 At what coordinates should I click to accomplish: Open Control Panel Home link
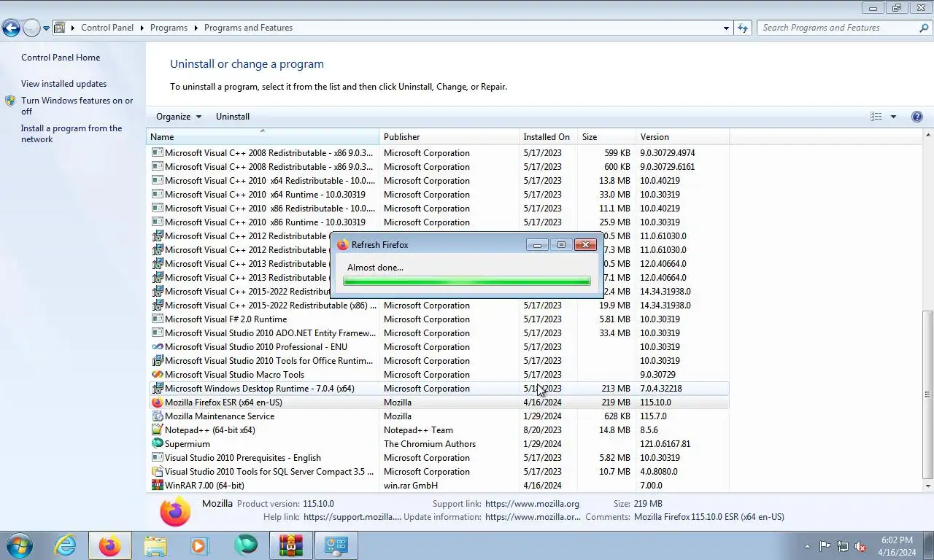61,58
